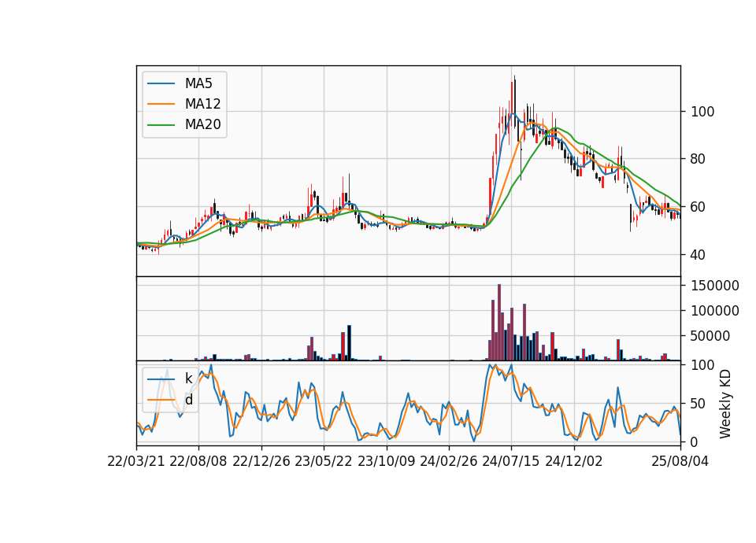Click the blue MA5 legend line sample

pos(161,83)
